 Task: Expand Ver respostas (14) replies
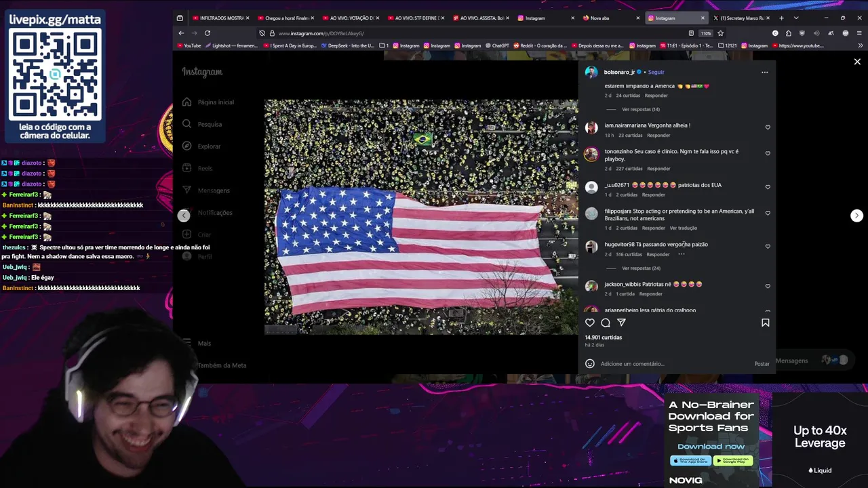click(x=640, y=109)
